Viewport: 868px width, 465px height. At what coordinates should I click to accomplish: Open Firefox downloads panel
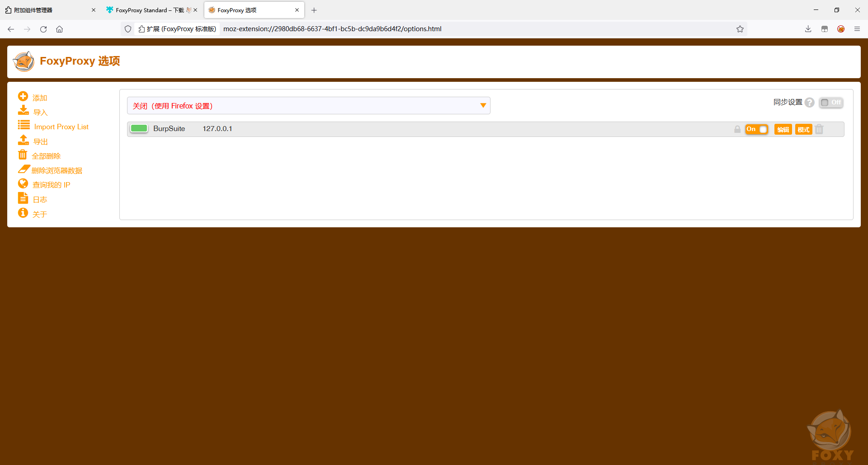[808, 29]
